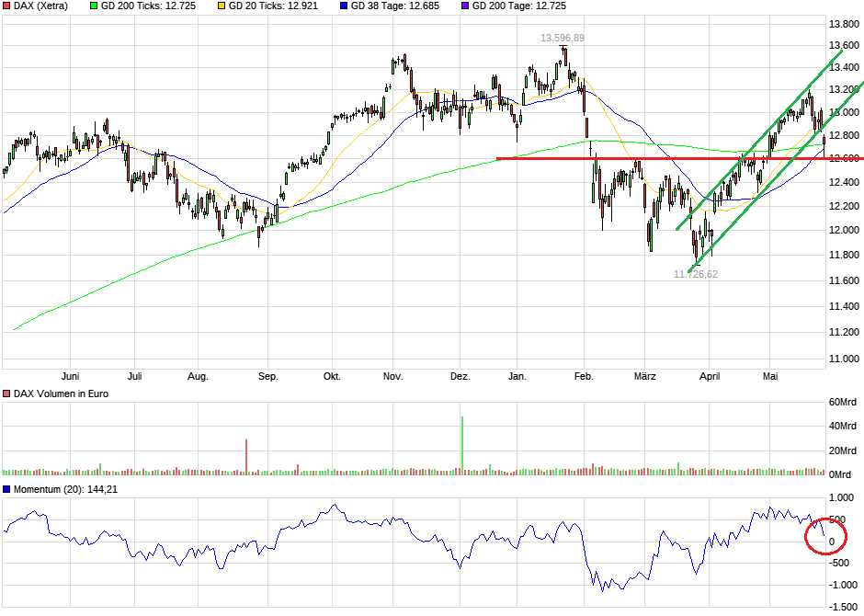Click the blue Momentum (20) legend swatch

click(x=6, y=489)
